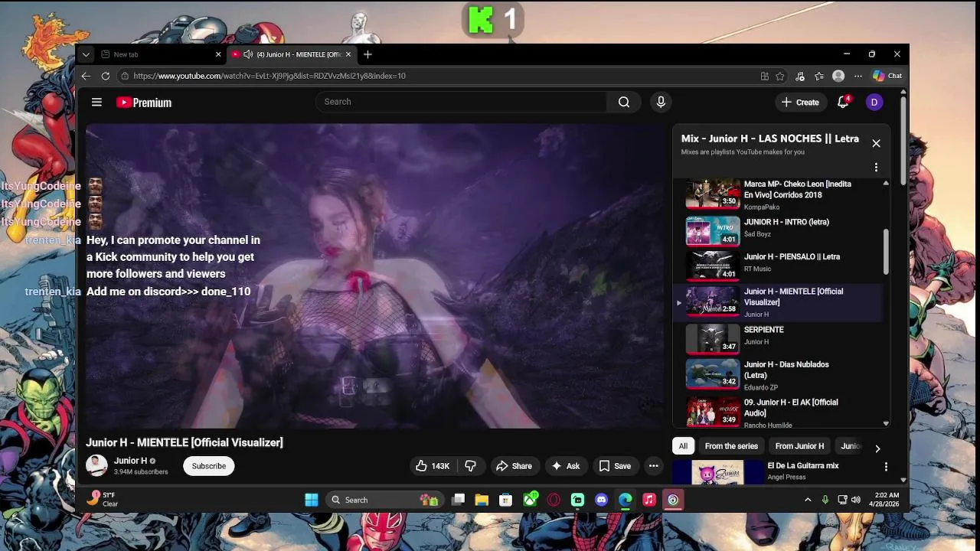Select Junior H - Dias Nublados (Letra)
Image resolution: width=980 pixels, height=551 pixels.
pyautogui.click(x=779, y=375)
